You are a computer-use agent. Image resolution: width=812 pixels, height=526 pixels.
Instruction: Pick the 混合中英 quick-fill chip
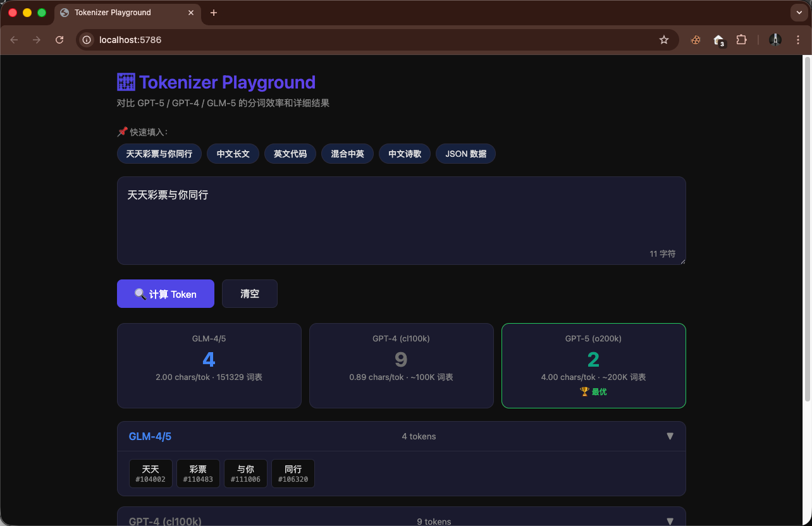tap(347, 154)
